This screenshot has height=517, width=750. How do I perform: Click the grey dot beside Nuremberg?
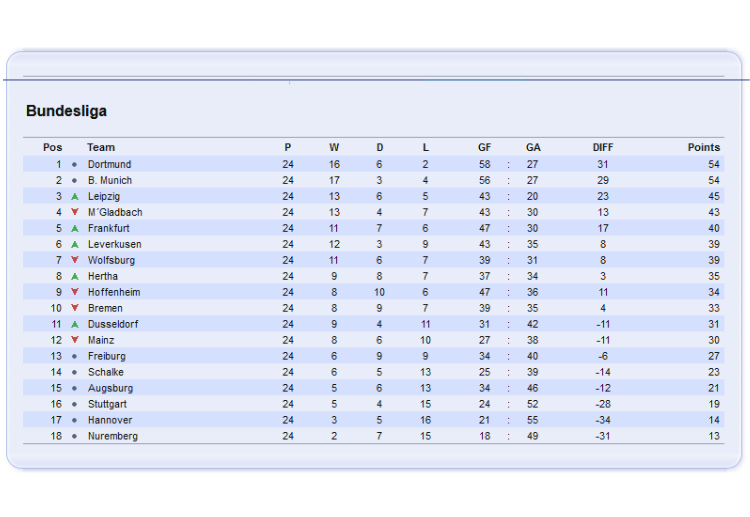[x=74, y=437]
